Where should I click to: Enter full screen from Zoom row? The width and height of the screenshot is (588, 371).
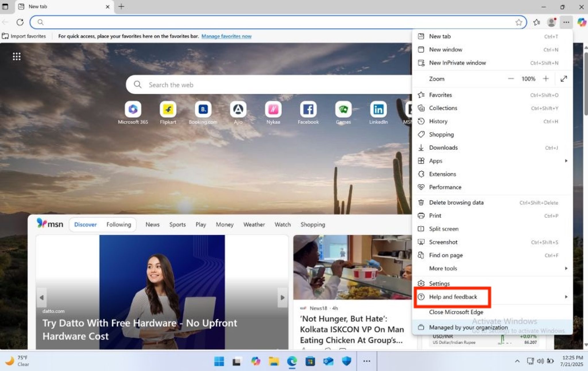click(564, 79)
